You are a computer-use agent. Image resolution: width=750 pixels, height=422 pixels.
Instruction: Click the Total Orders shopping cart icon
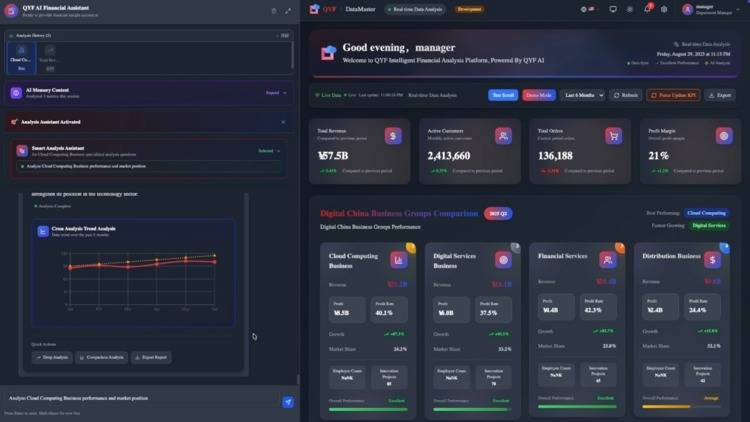pos(613,135)
